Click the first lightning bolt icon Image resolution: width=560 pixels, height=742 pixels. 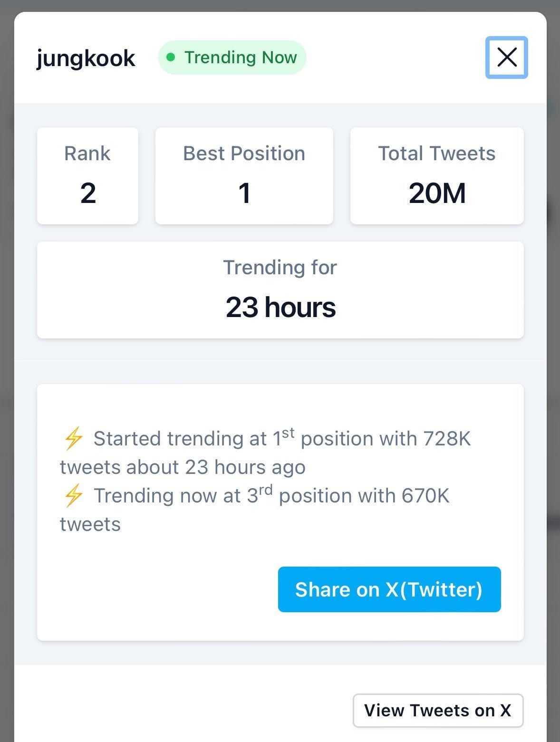pyautogui.click(x=74, y=438)
